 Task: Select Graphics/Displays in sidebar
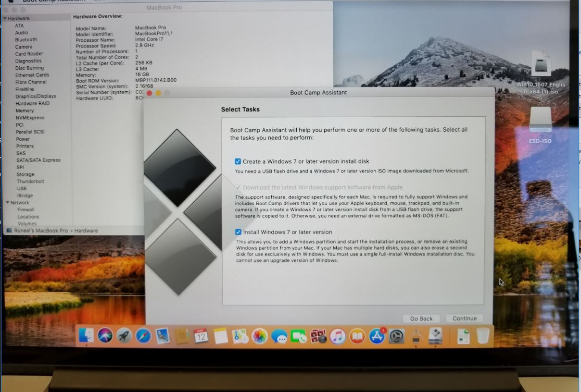[x=36, y=96]
